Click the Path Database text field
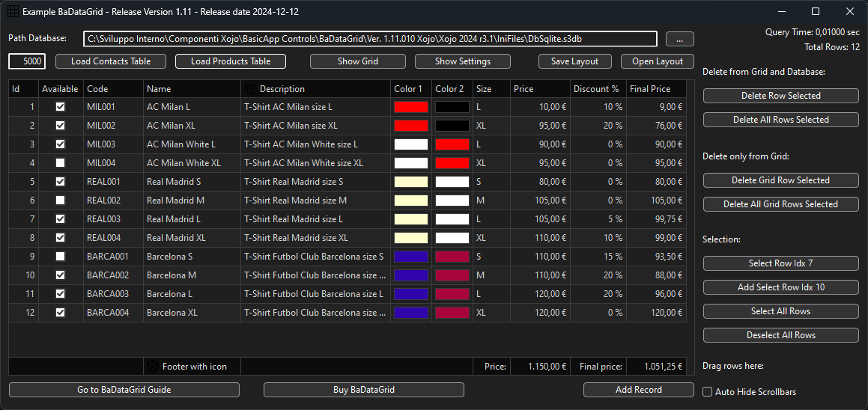This screenshot has width=868, height=410. pyautogui.click(x=370, y=38)
